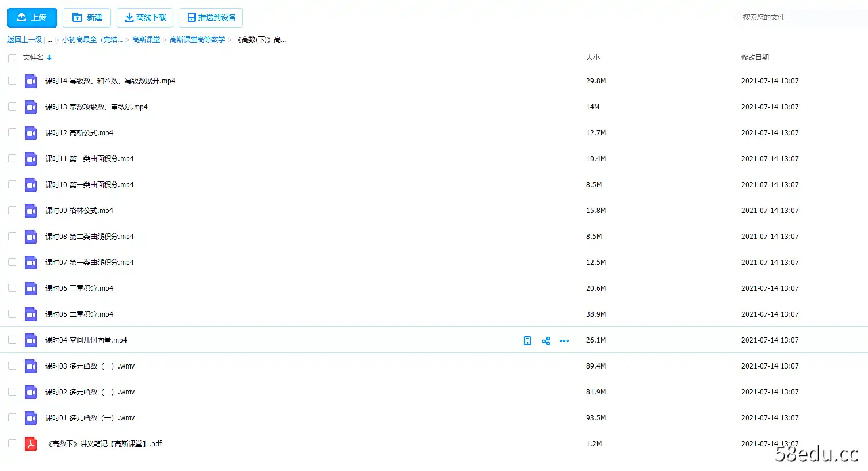
Task: Sort by 文件名 column header
Action: [x=33, y=58]
